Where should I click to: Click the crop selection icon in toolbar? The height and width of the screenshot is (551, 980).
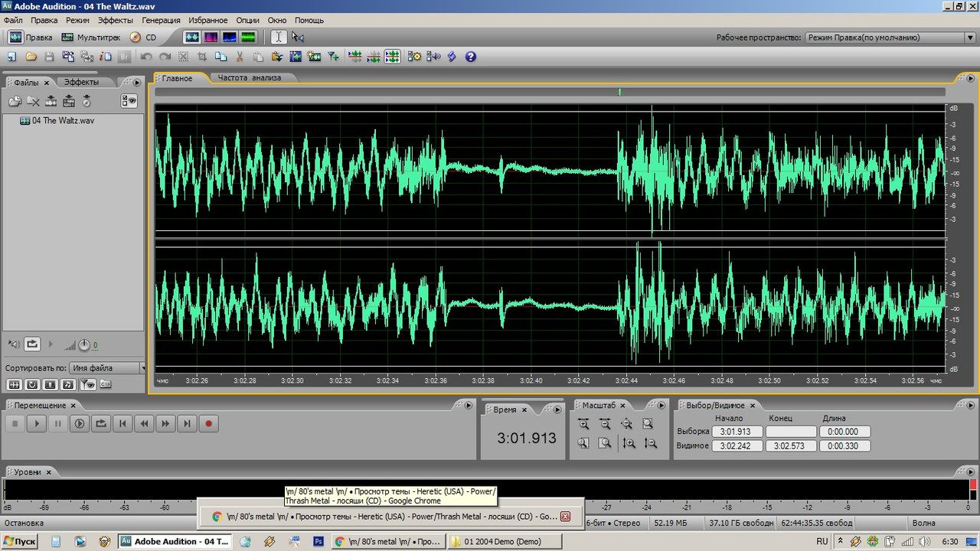[202, 57]
